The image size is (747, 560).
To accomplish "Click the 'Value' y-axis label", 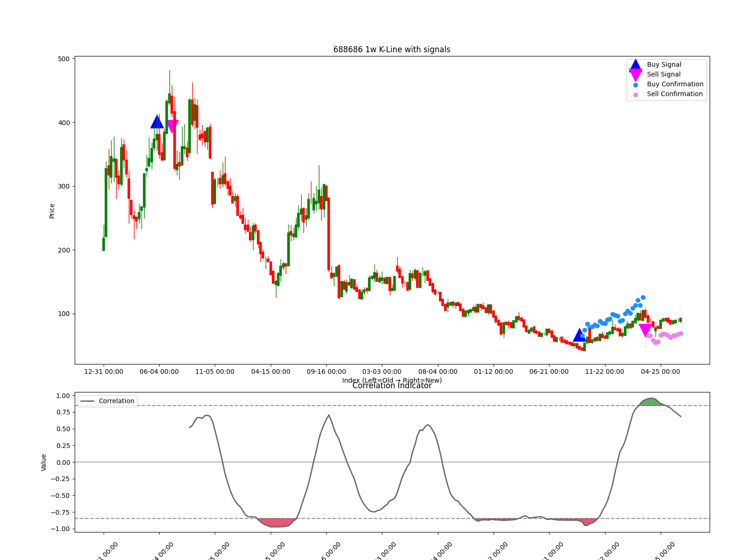I will [x=44, y=462].
